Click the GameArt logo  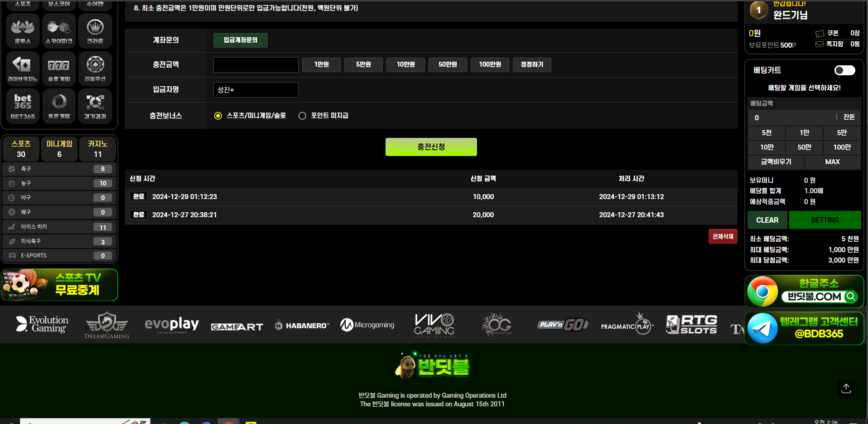237,327
